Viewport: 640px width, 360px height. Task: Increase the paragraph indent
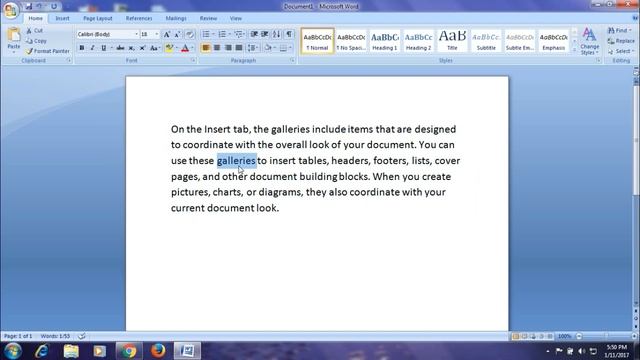[x=264, y=34]
